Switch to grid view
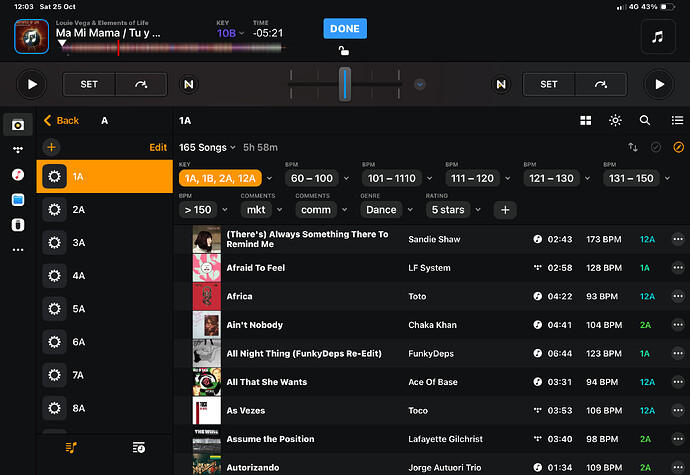 (x=585, y=120)
